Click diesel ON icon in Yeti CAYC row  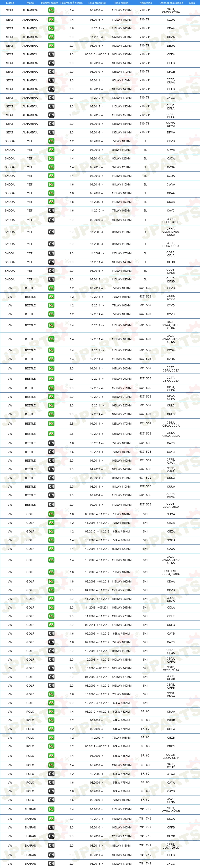coord(51,210)
